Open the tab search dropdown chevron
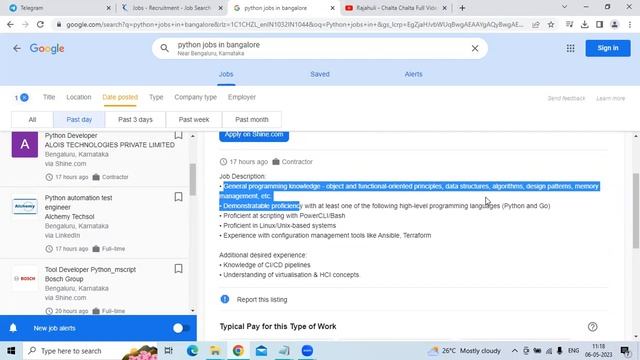Image resolution: width=640 pixels, height=360 pixels. tap(564, 7)
